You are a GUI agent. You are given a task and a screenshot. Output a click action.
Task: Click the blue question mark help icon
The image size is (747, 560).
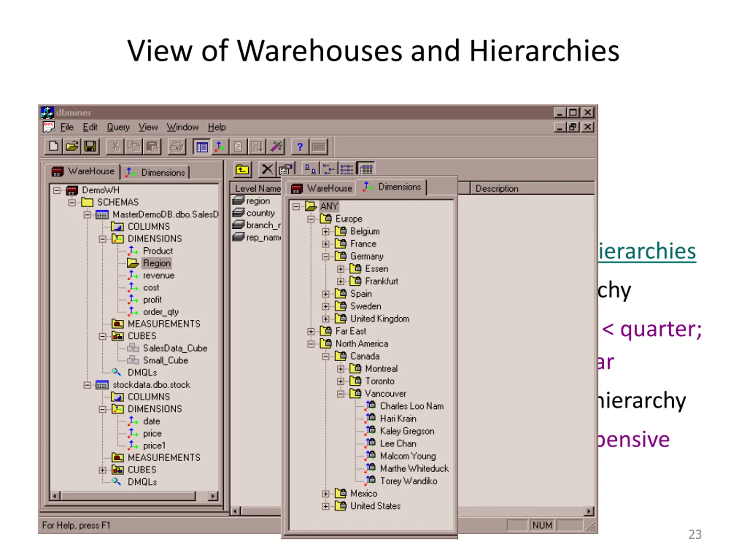300,147
